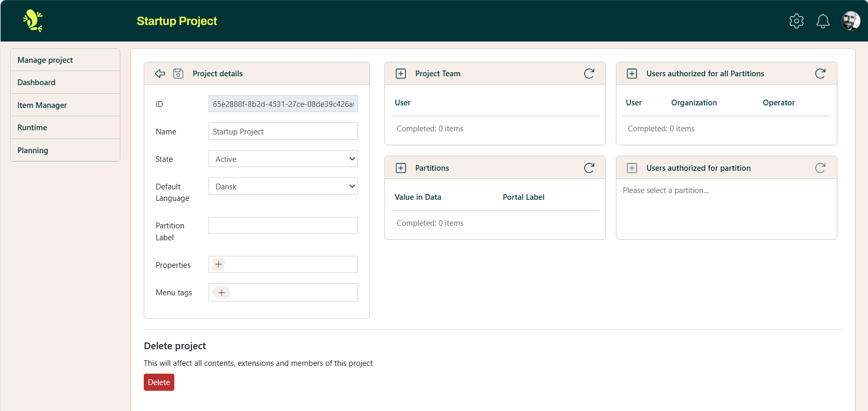This screenshot has height=411, width=868.
Task: Click the back arrow in Project details
Action: (160, 74)
